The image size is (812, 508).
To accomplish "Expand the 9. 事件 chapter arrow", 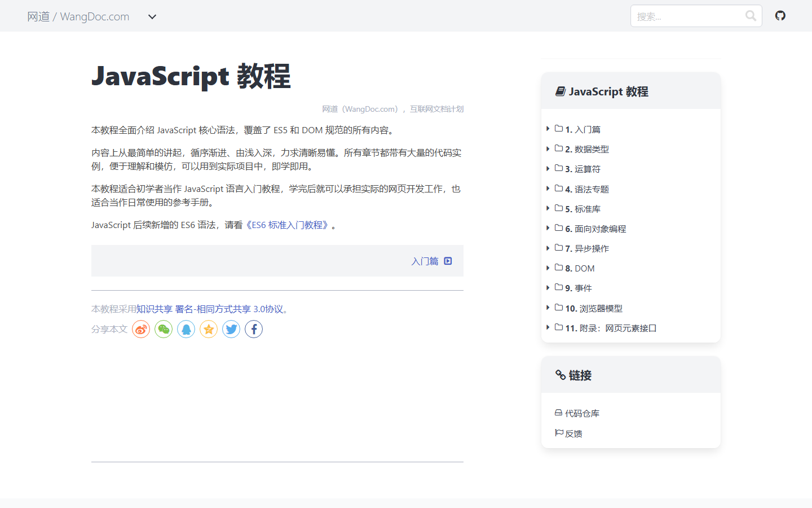I will coord(548,288).
